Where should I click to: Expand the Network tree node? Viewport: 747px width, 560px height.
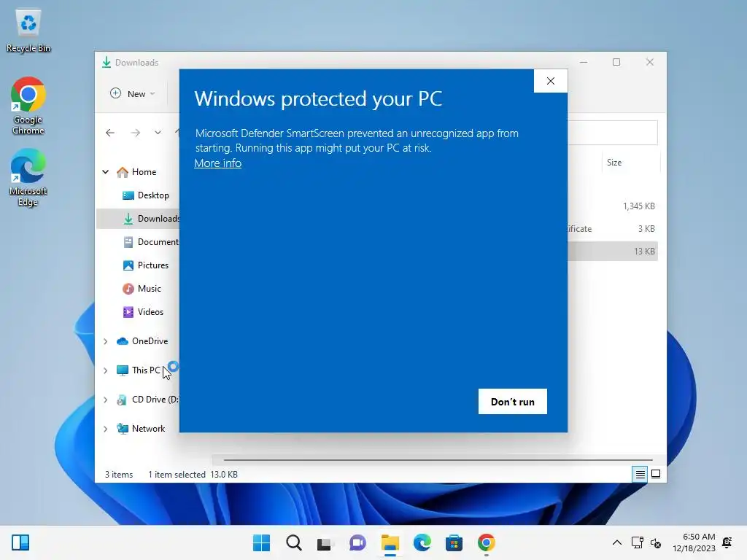(106, 429)
